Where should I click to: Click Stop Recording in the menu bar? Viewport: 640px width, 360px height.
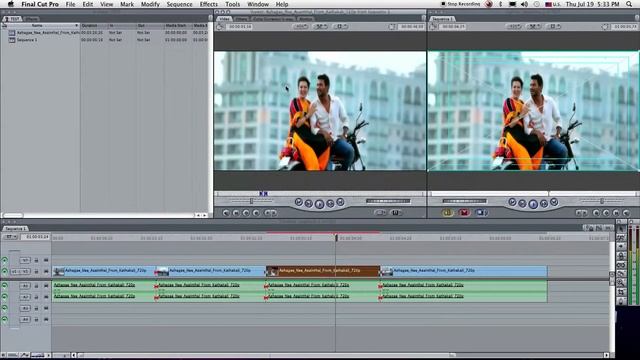pos(461,4)
